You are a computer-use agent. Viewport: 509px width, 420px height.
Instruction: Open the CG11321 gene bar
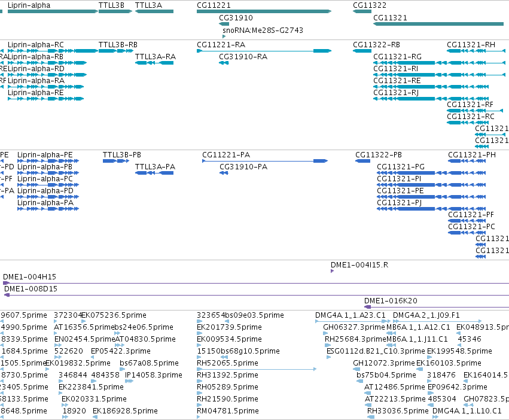coord(438,24)
